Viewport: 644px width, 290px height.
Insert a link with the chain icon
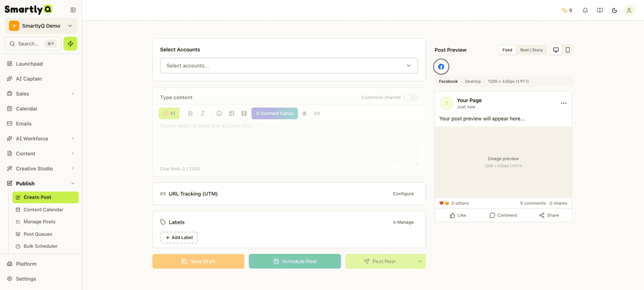[x=317, y=113]
